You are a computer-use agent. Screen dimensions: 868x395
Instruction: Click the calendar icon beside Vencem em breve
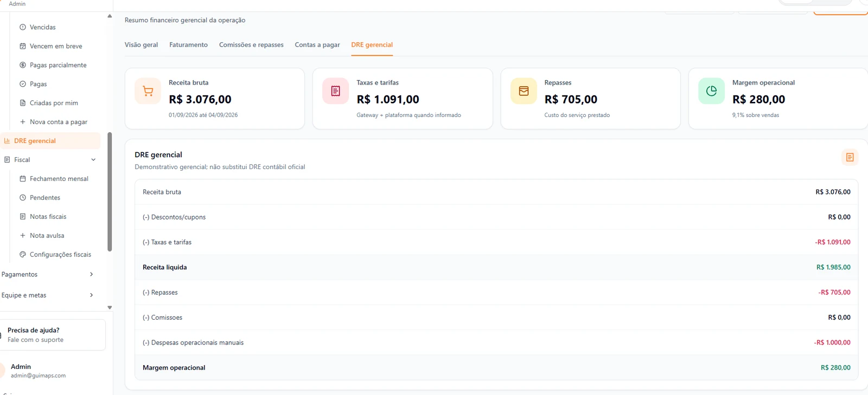tap(23, 46)
